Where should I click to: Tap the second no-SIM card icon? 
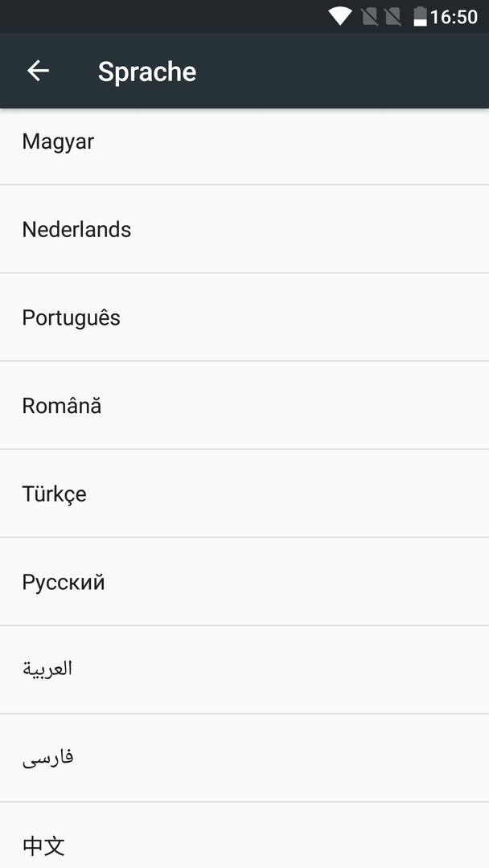(392, 17)
